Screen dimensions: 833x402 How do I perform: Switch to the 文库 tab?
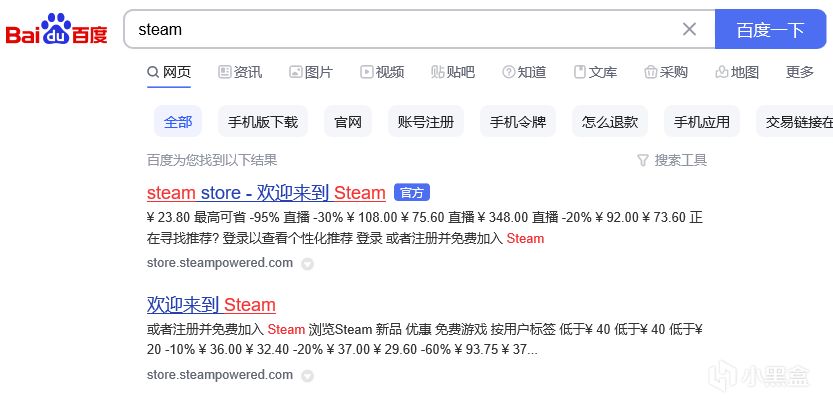click(x=595, y=72)
